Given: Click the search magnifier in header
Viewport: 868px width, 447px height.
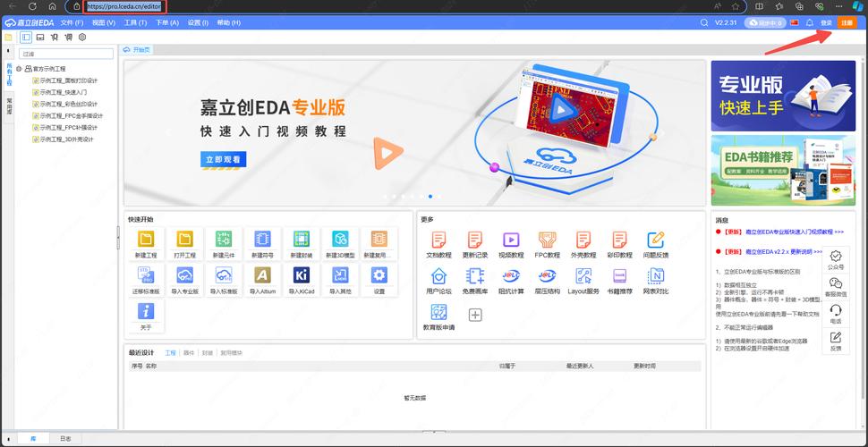Looking at the screenshot, I should [x=704, y=22].
